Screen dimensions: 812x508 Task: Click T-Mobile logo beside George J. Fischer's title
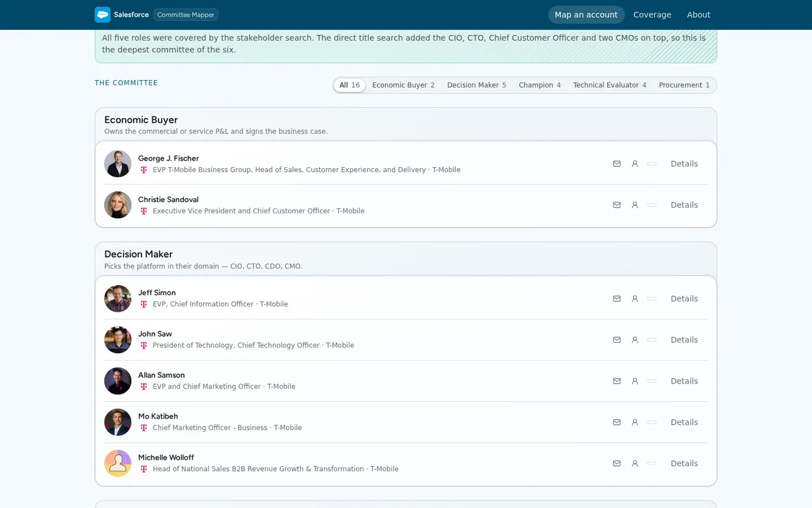(x=144, y=170)
